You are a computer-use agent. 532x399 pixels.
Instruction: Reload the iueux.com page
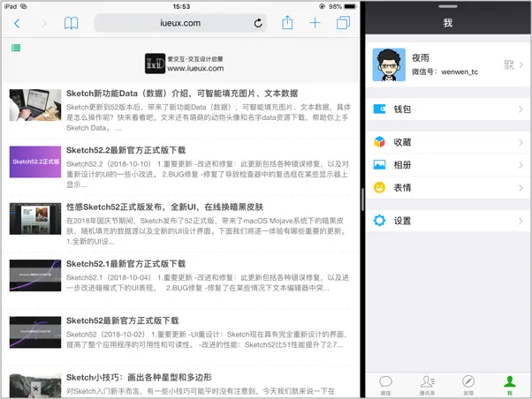pyautogui.click(x=258, y=23)
